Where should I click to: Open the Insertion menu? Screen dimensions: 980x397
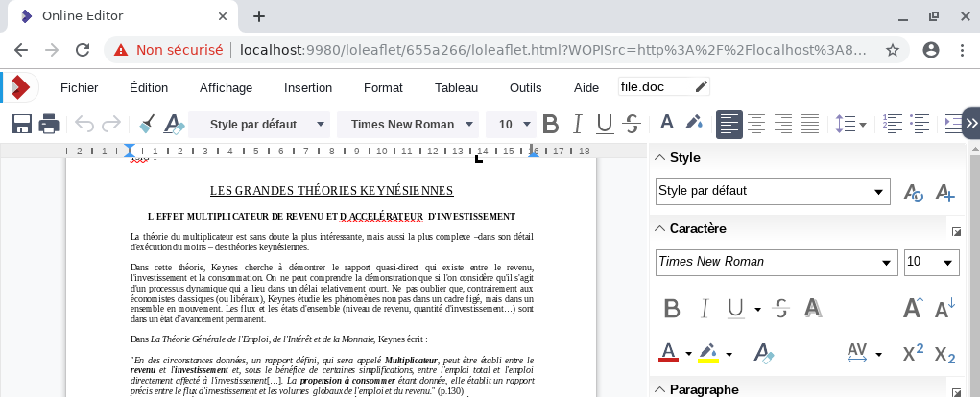pos(308,87)
